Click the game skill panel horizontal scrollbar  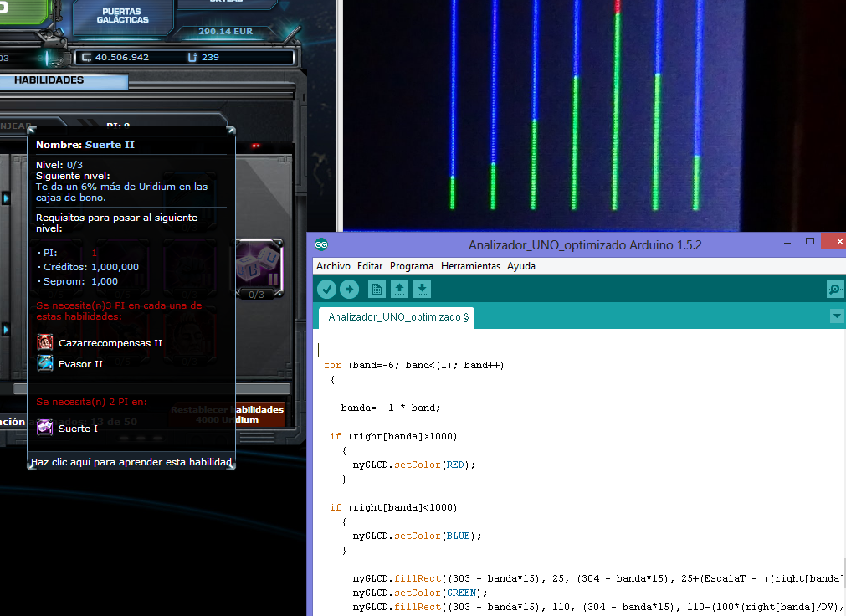[151, 388]
